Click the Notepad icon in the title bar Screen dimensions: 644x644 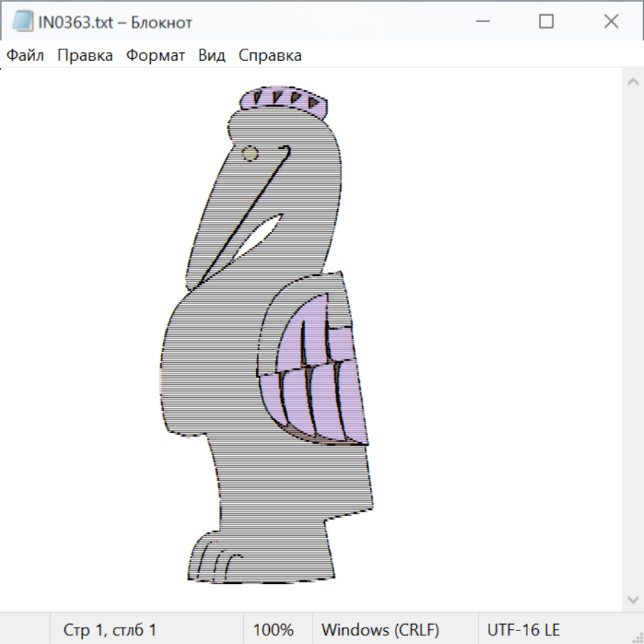tap(22, 21)
